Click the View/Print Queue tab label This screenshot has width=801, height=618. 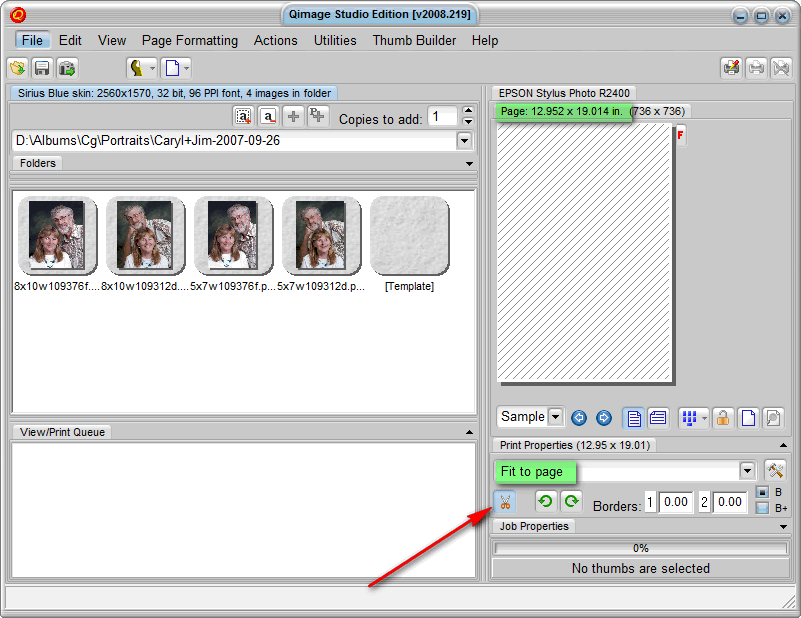[62, 432]
